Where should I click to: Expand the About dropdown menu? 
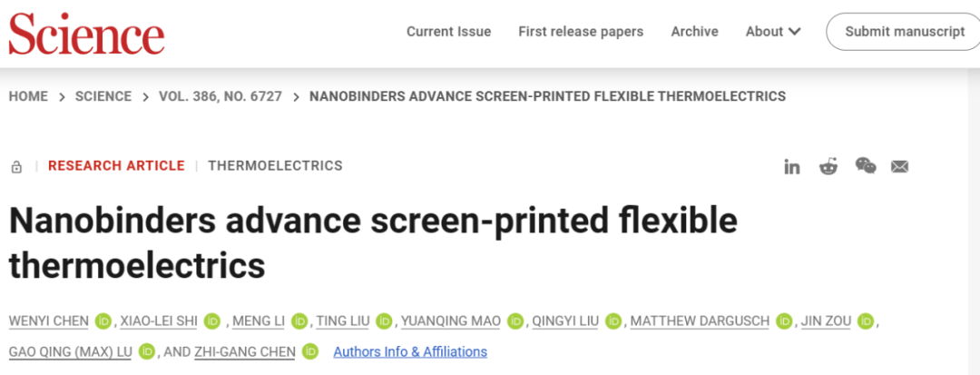(x=773, y=31)
